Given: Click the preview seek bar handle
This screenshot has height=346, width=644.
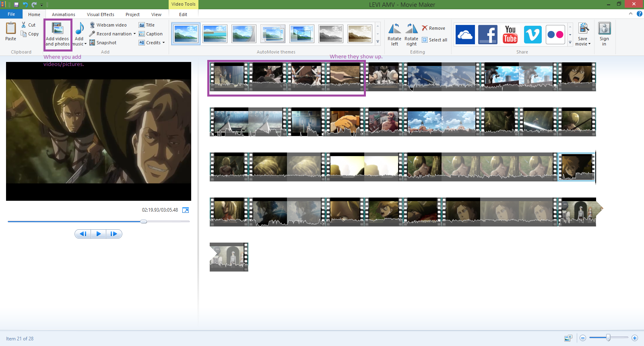Looking at the screenshot, I should tap(144, 221).
